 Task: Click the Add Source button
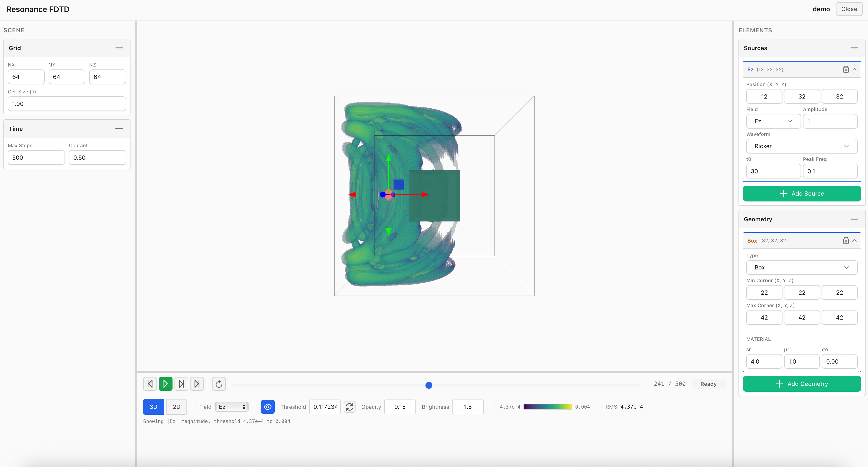(801, 194)
